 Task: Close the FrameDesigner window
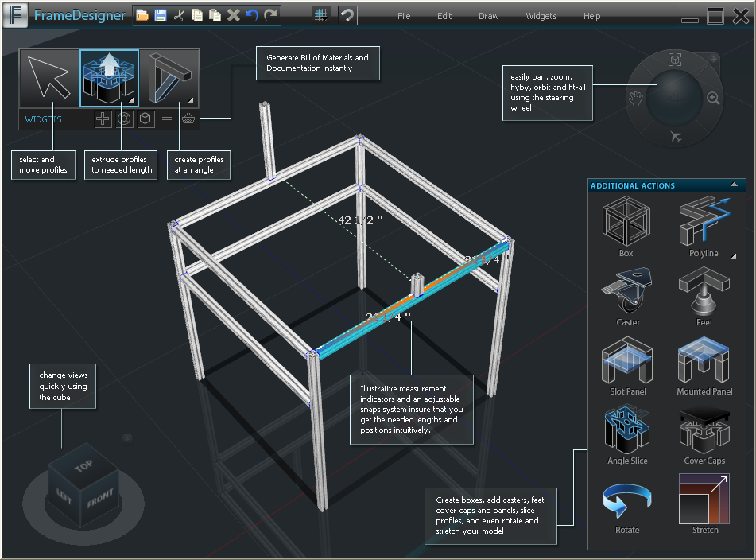[741, 16]
